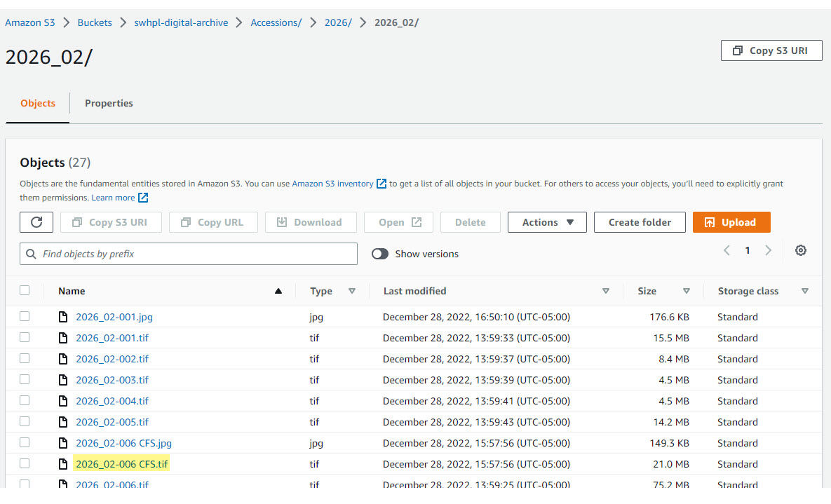Screen dimensions: 831x504
Task: Open object 2026_02-005.tif
Action: [112, 422]
